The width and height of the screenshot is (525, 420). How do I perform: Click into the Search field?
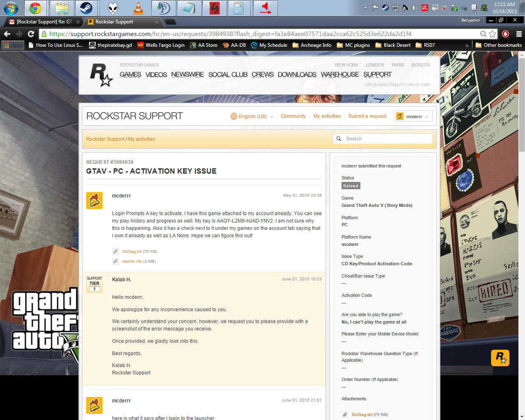click(x=383, y=139)
